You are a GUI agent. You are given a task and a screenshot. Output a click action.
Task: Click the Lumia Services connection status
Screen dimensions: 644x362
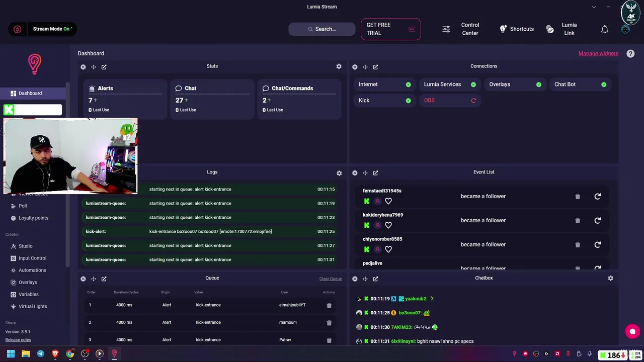449,84
